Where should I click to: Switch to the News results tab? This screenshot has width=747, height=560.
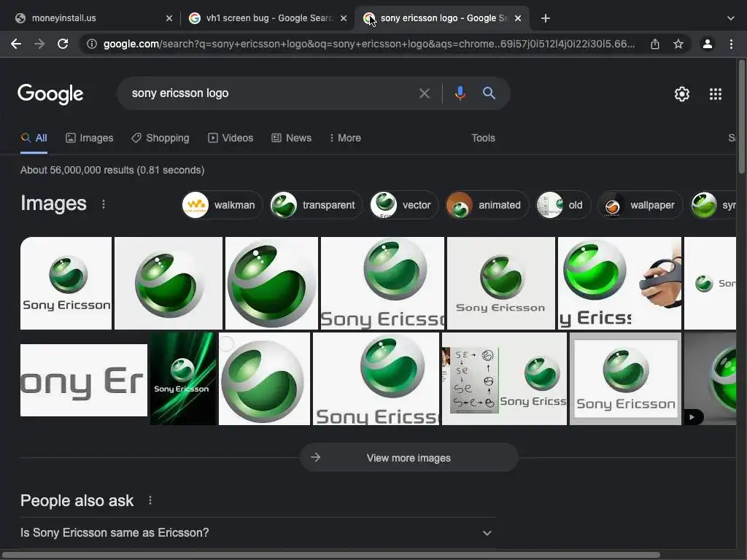click(291, 138)
